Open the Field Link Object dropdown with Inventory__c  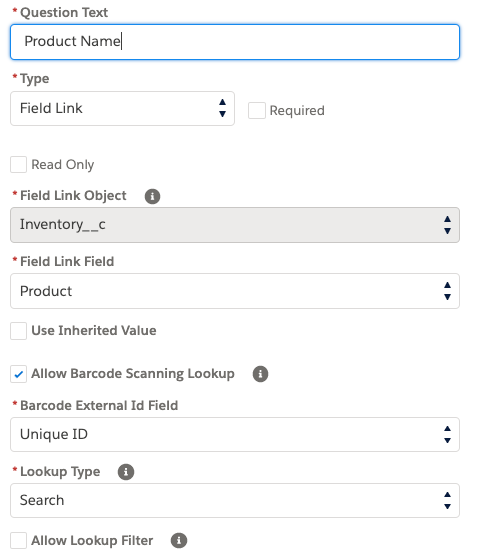(235, 225)
